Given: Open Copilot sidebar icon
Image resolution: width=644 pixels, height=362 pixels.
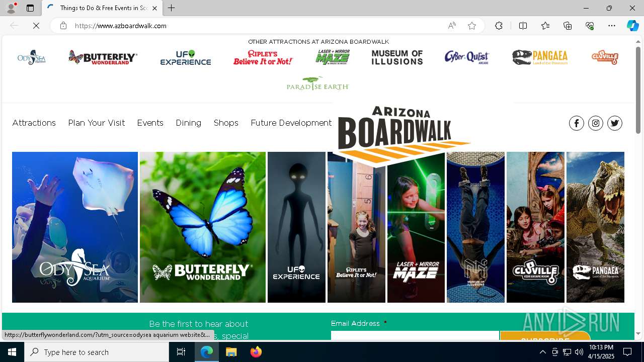Looking at the screenshot, I should tap(632, 26).
